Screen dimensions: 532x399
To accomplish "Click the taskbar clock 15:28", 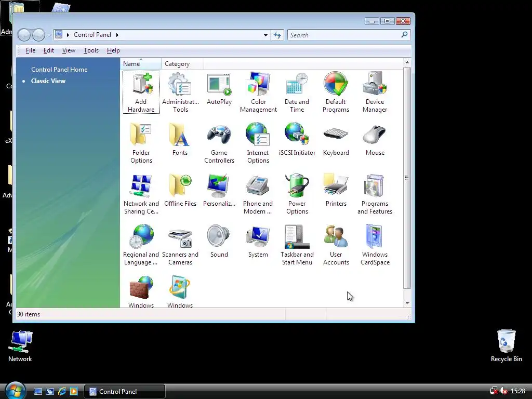I will (x=518, y=391).
